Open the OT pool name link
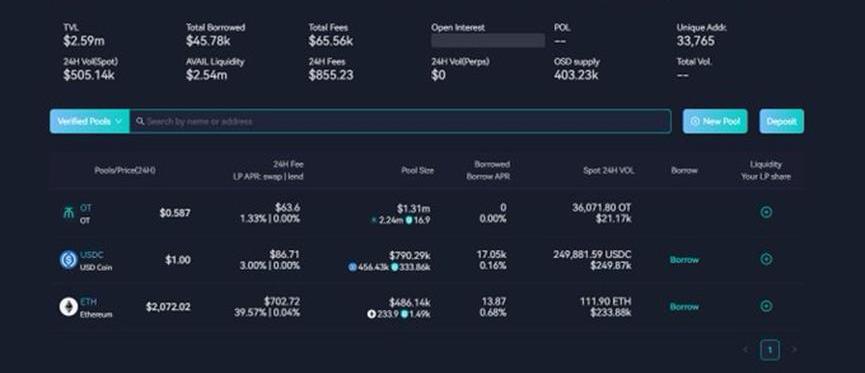This screenshot has height=373, width=865. pos(86,208)
